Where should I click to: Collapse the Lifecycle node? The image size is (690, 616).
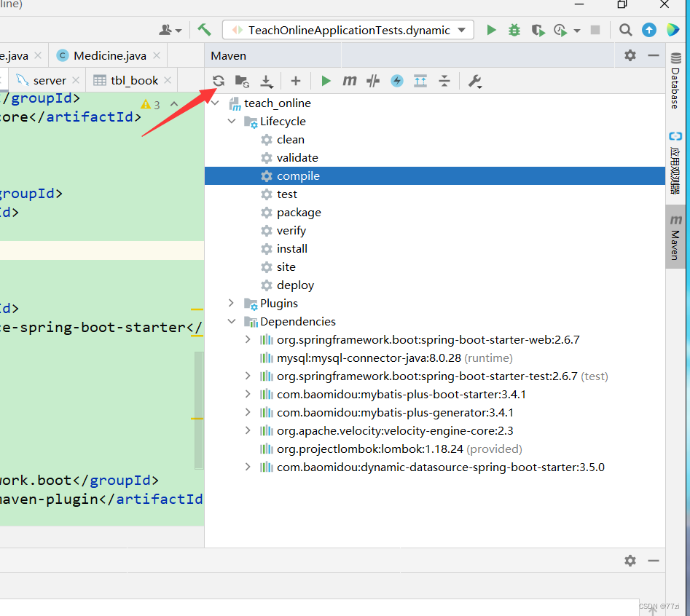pos(232,121)
